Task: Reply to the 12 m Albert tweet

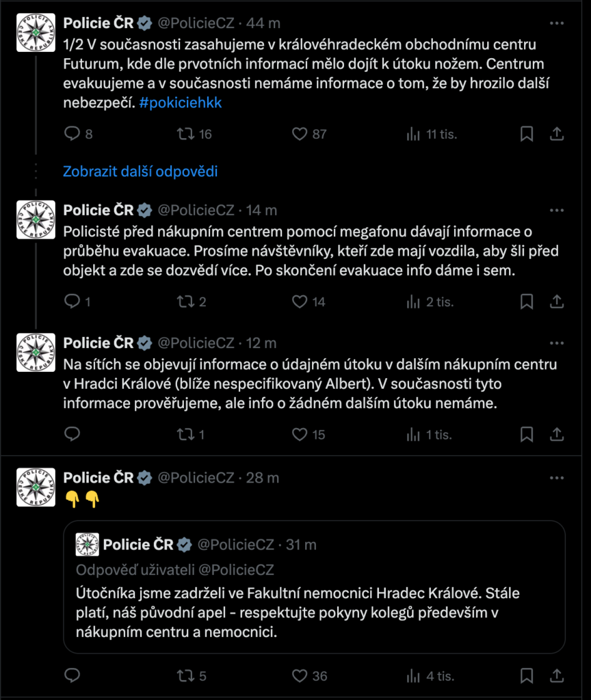Action: point(73,434)
